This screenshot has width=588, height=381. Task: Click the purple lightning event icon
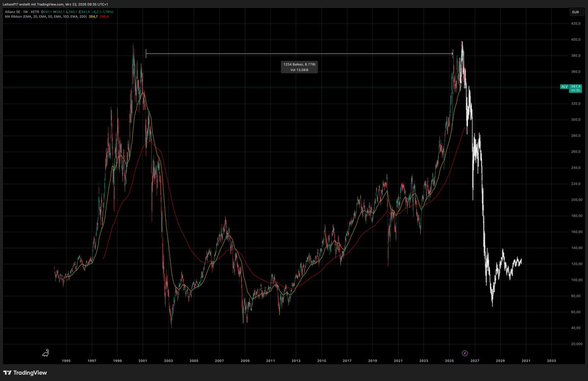464,353
